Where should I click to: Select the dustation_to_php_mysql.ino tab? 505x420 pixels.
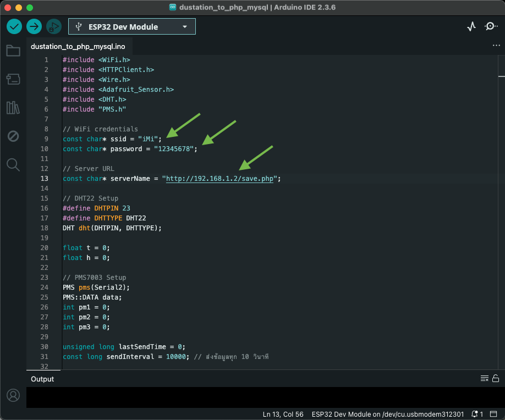78,47
